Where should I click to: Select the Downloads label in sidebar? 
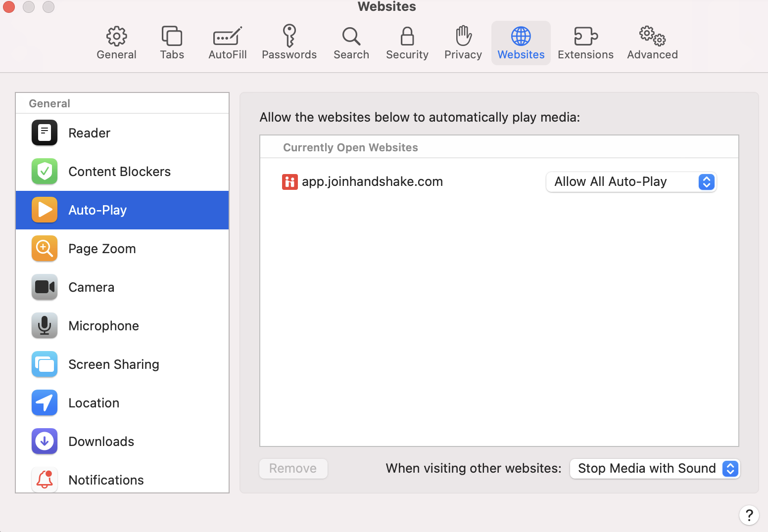101,442
